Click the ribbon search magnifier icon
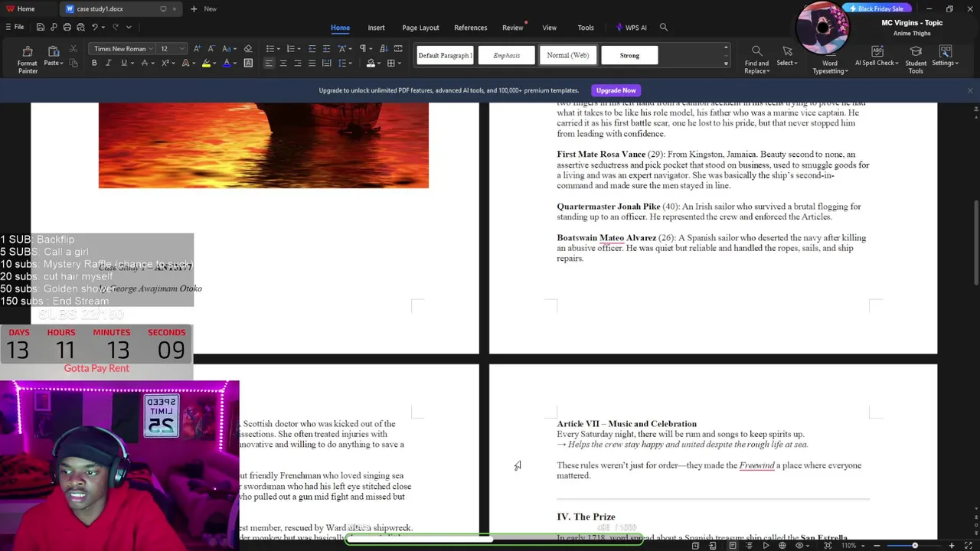The width and height of the screenshot is (980, 551). [x=664, y=28]
